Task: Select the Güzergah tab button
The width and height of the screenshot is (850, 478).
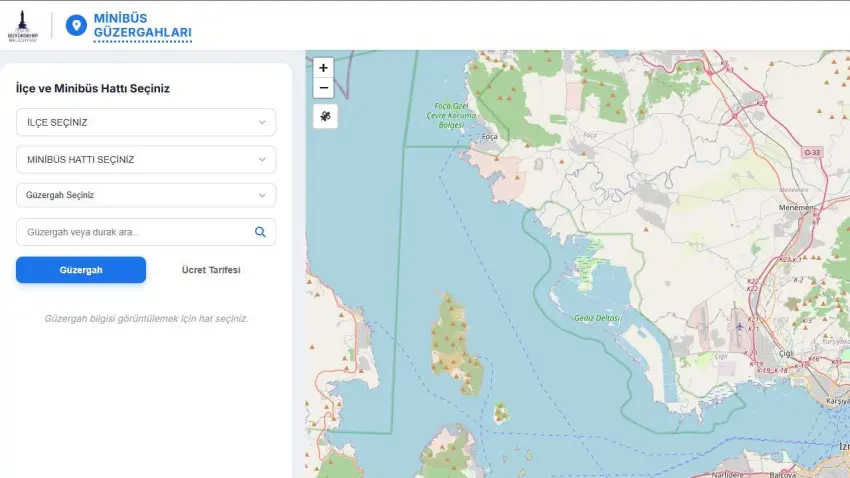Action: (81, 270)
